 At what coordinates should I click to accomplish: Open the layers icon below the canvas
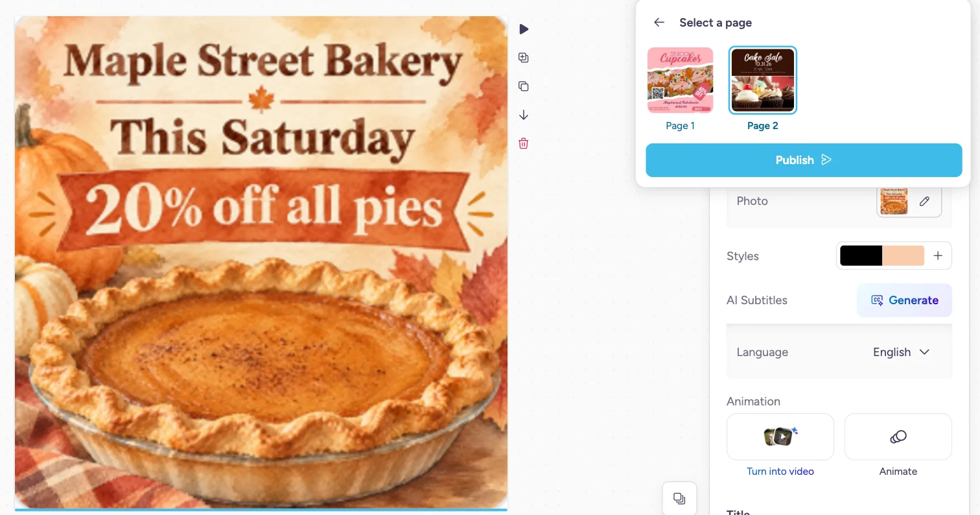pyautogui.click(x=679, y=498)
